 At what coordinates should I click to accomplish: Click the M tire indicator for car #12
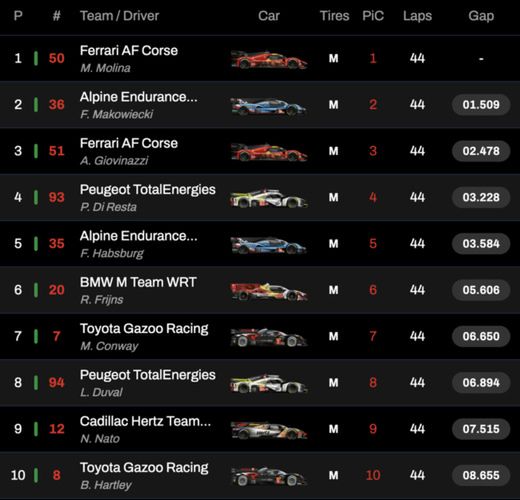tap(334, 429)
